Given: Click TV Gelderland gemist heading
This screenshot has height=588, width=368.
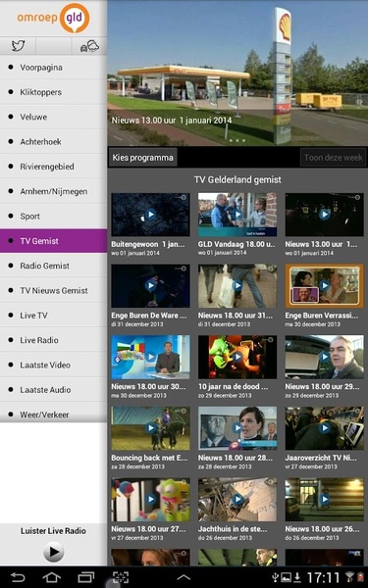Looking at the screenshot, I should coord(237,179).
